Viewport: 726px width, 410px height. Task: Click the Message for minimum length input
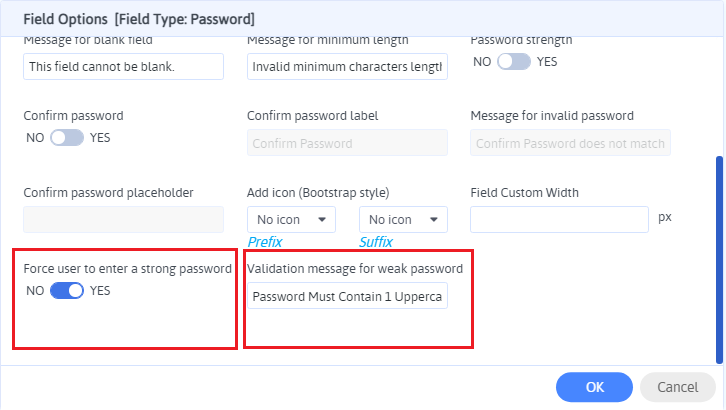tap(347, 66)
